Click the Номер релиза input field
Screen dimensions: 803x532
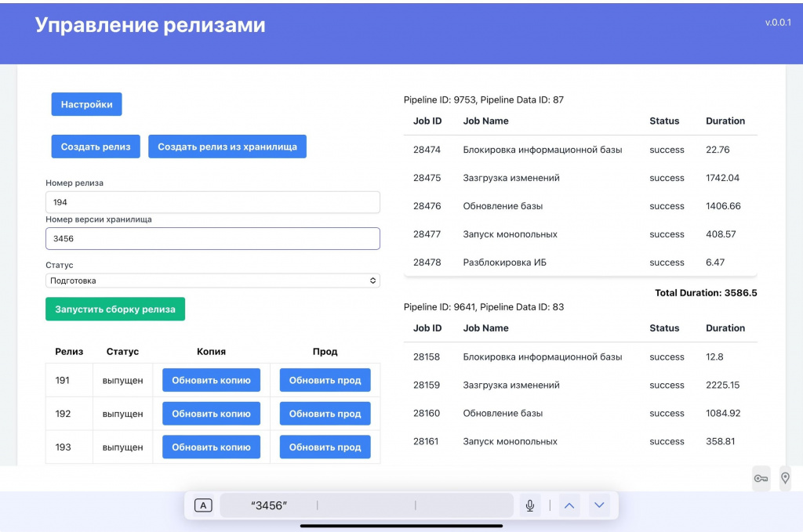pos(212,201)
